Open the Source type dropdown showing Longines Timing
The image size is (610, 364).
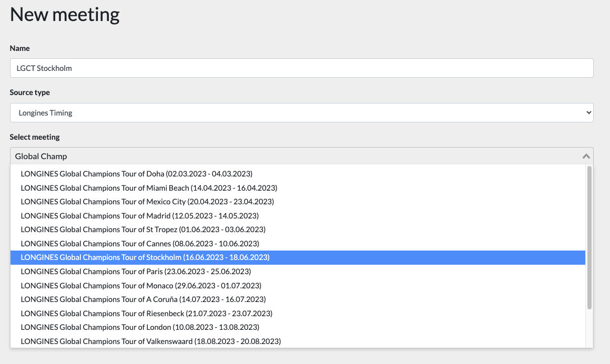301,112
